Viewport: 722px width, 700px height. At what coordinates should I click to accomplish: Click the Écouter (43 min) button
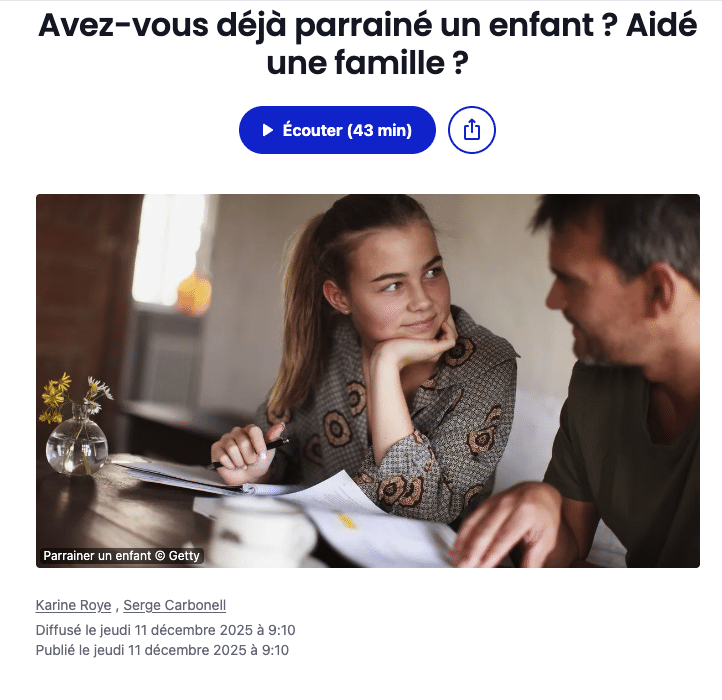point(337,130)
